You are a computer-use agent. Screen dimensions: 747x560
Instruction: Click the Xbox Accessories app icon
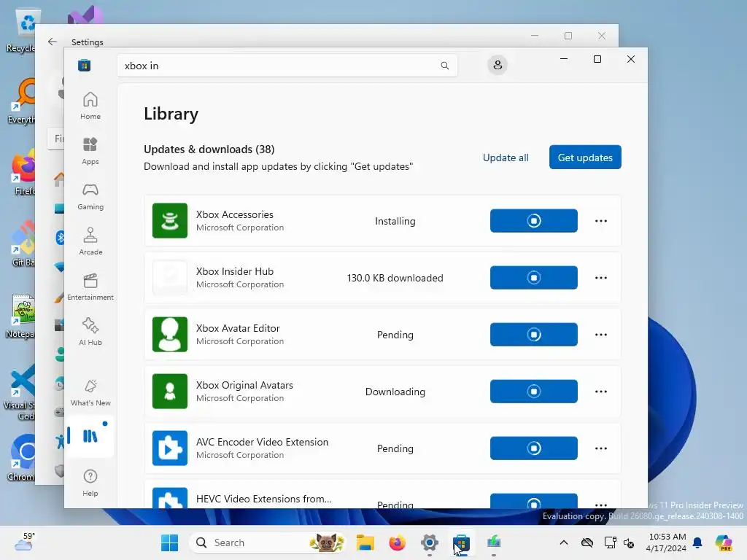169,220
